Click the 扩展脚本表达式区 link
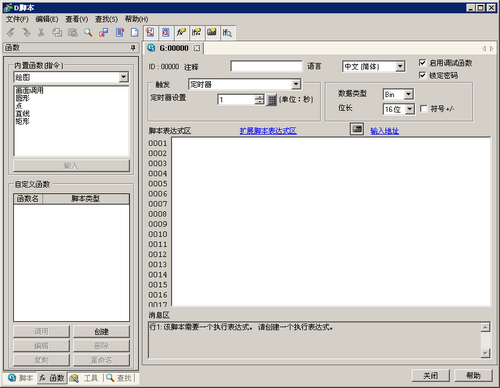Screen dimensions: 500x388 click(x=268, y=131)
